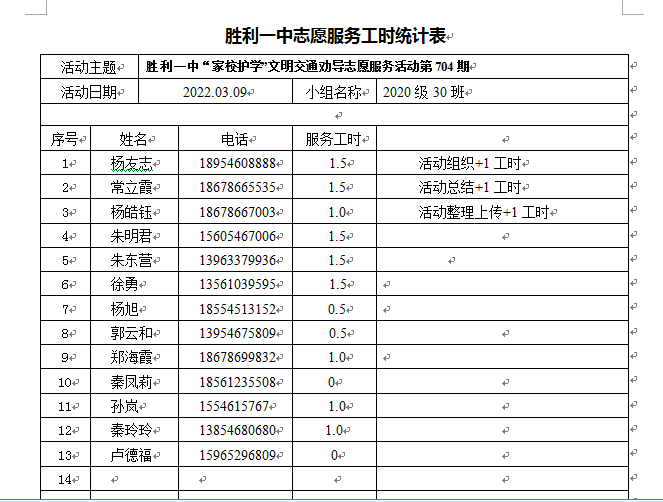Image resolution: width=663 pixels, height=502 pixels.
Task: Select the name 杨友志
Action: point(131,164)
